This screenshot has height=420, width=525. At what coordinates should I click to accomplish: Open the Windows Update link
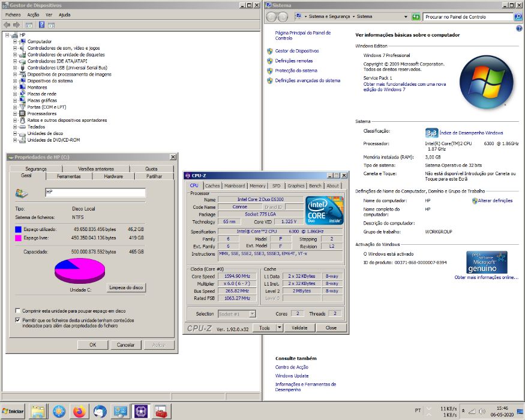pyautogui.click(x=292, y=376)
